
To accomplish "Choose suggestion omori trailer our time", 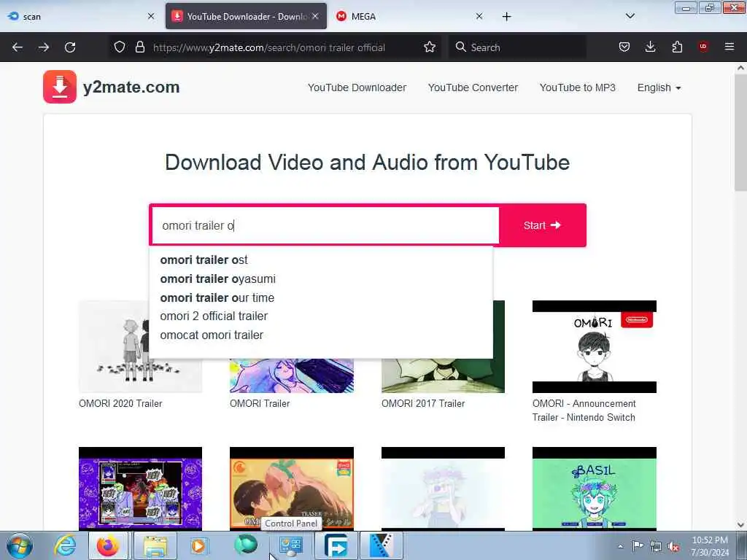I will pyautogui.click(x=217, y=297).
